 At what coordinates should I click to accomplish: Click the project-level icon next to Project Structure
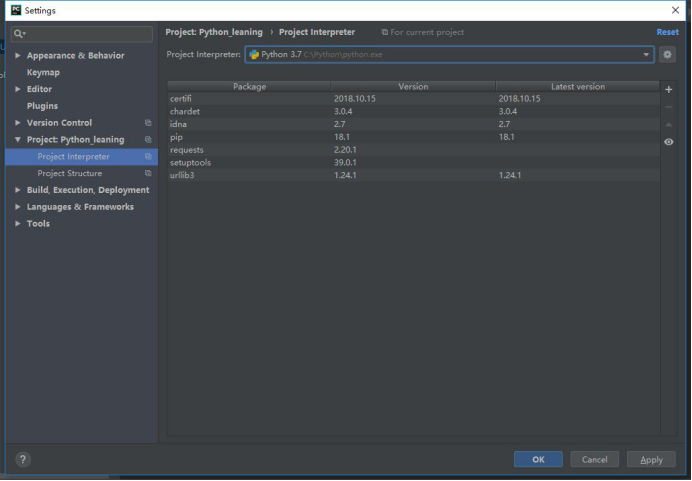[148, 173]
